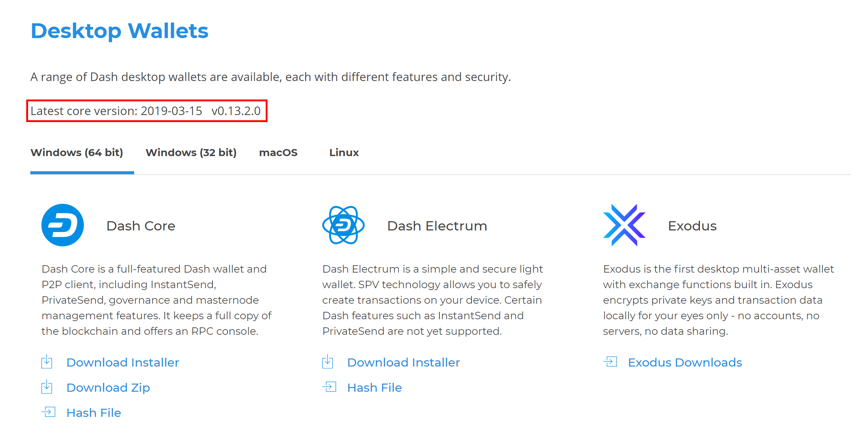Switch to the Linux tab
The width and height of the screenshot is (868, 435).
[344, 153]
